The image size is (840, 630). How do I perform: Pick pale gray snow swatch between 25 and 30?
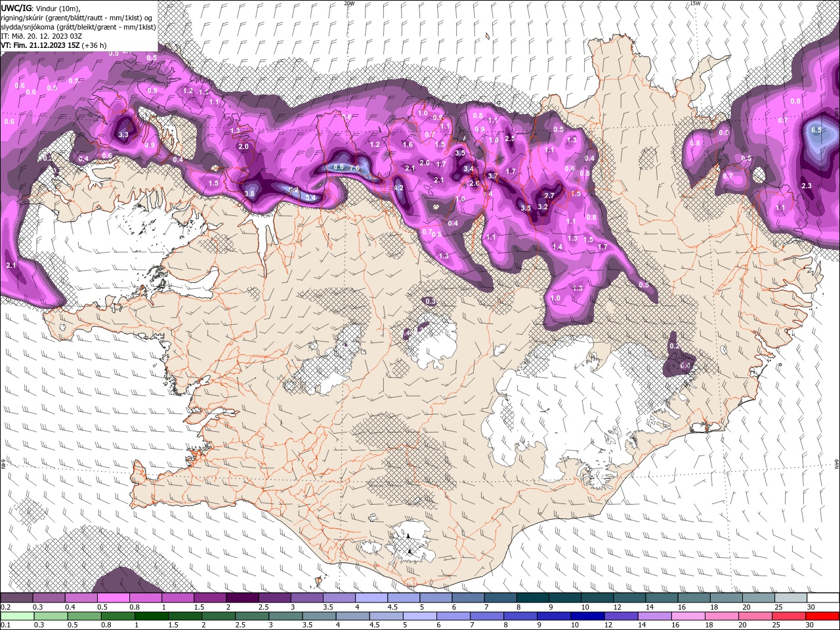tap(791, 598)
